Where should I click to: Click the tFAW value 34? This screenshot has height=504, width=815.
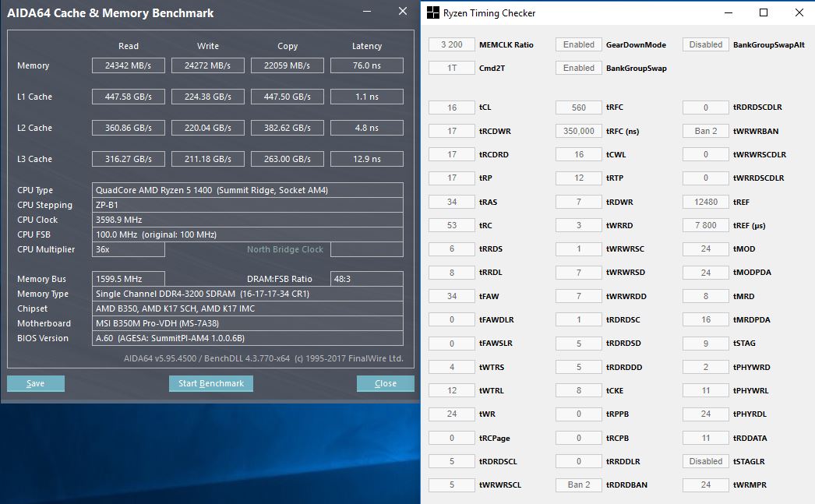[452, 296]
